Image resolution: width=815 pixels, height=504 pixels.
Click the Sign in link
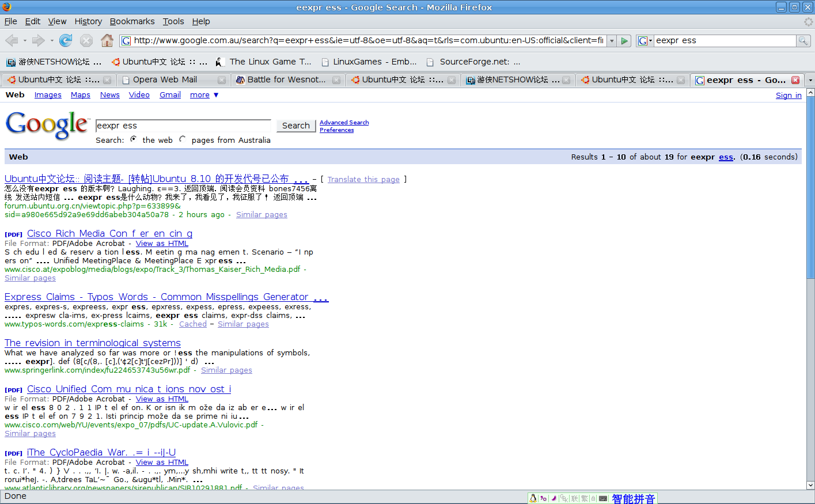click(x=789, y=96)
